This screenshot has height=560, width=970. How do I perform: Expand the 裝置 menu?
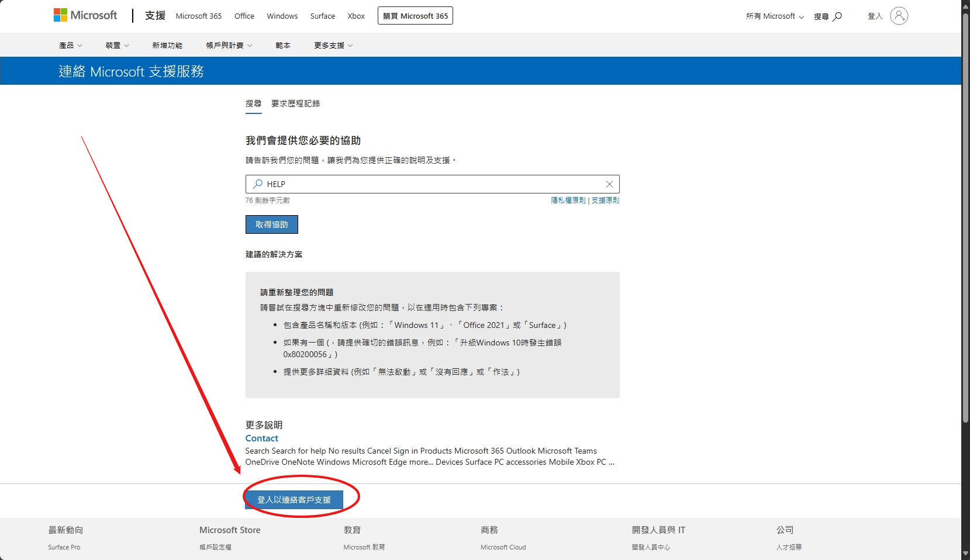pos(118,45)
